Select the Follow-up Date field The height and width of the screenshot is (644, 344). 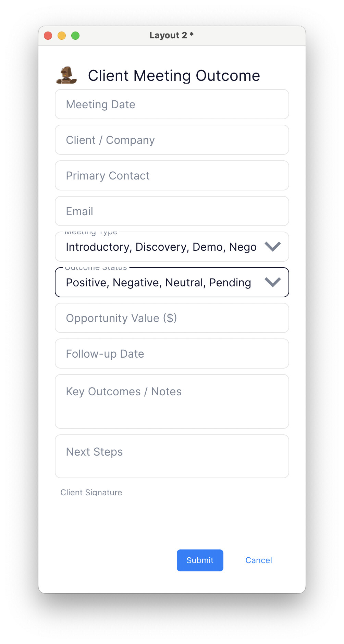point(172,354)
